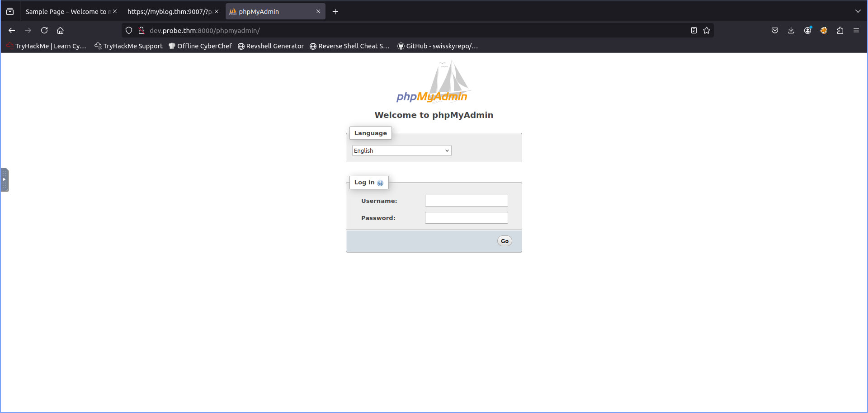Viewport: 868px width, 413px height.
Task: Toggle Reader View icon in the address bar
Action: pyautogui.click(x=694, y=30)
